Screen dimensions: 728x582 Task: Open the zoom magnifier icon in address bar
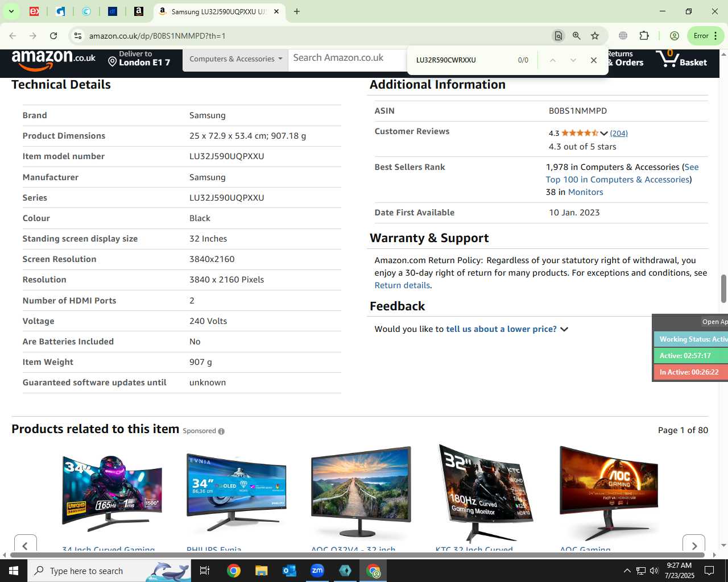click(x=577, y=36)
